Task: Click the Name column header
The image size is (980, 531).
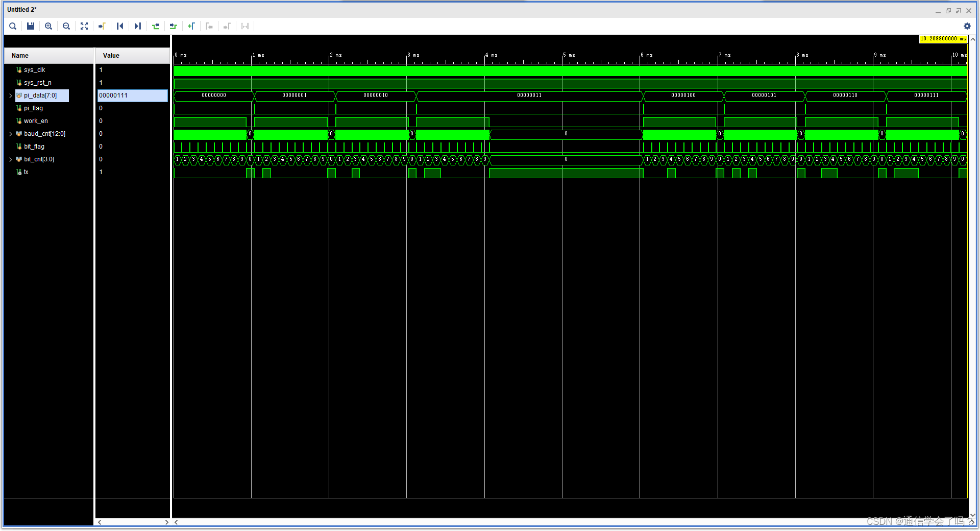Action: tap(49, 56)
